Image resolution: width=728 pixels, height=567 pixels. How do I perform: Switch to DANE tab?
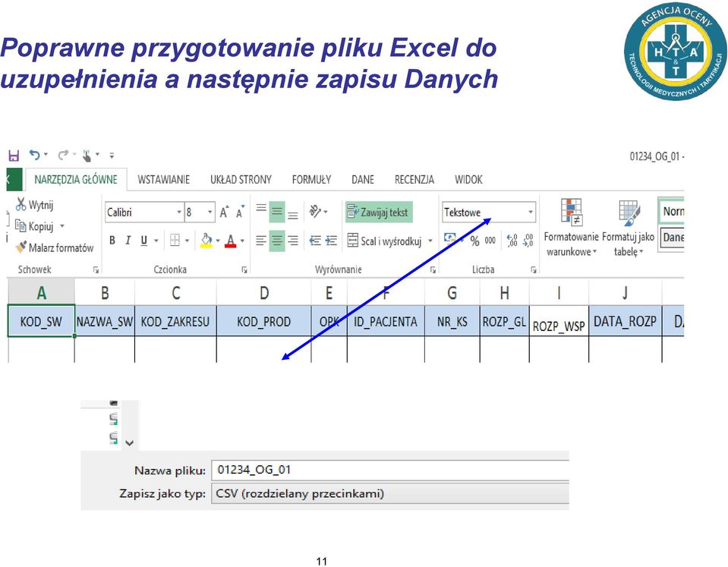(363, 179)
